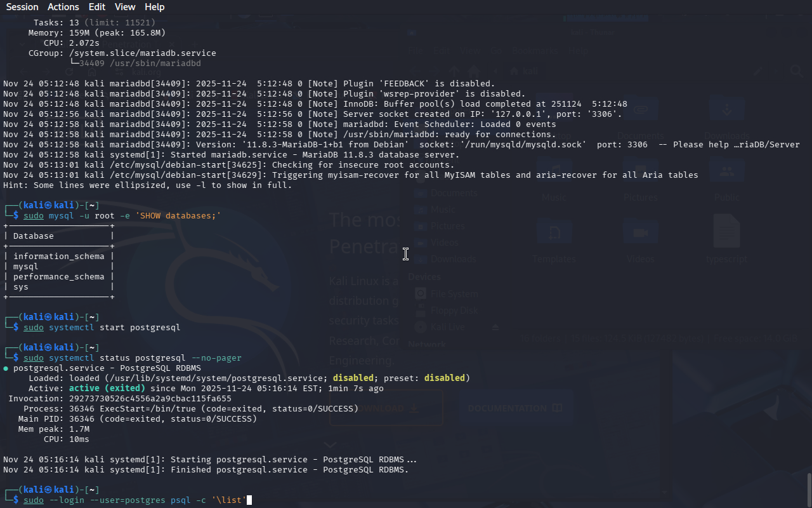Viewport: 812px width, 508px height.
Task: Open the Actions menu
Action: pos(63,7)
